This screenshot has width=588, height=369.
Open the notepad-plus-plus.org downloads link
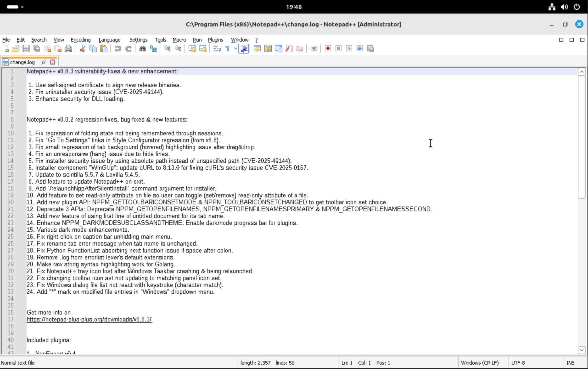click(89, 319)
